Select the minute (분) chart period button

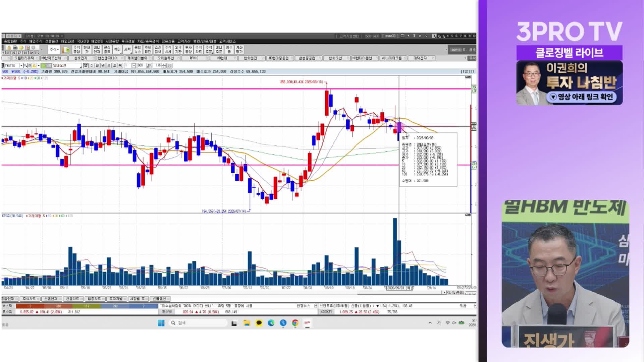pos(109,65)
